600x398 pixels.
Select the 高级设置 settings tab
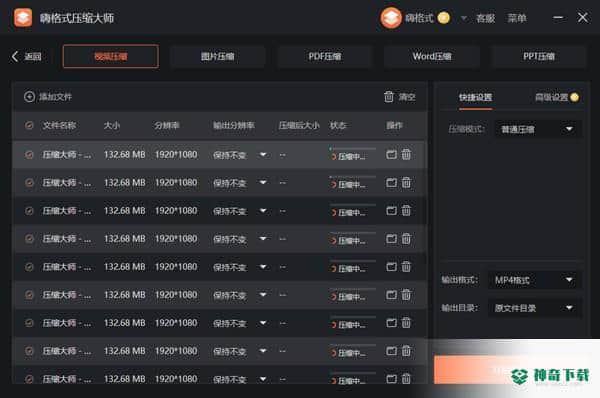click(556, 97)
